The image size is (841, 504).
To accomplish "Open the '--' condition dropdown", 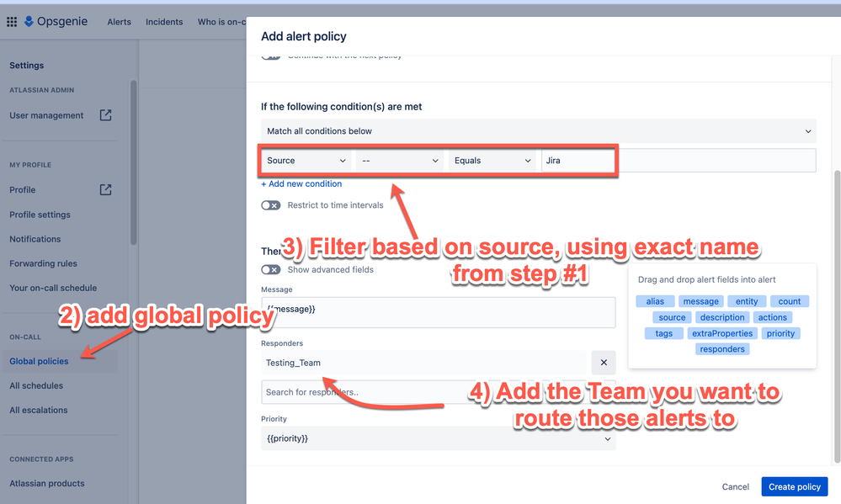I will click(400, 161).
